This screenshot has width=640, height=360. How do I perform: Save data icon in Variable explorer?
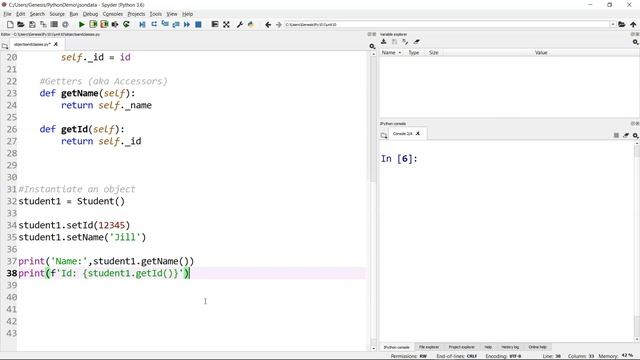[394, 42]
